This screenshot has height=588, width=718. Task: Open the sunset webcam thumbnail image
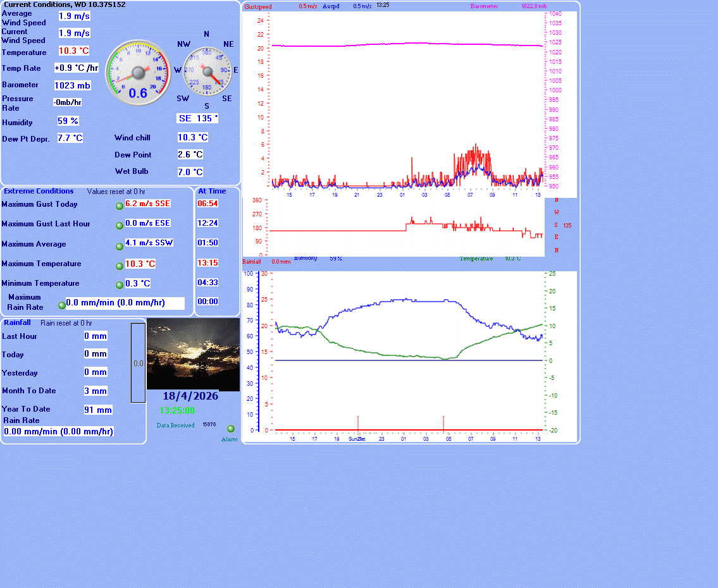[x=193, y=354]
